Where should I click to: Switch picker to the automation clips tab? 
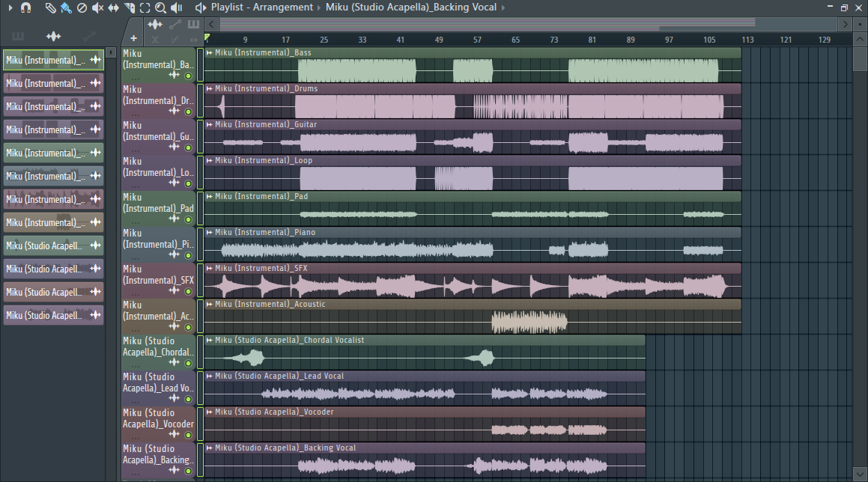89,37
